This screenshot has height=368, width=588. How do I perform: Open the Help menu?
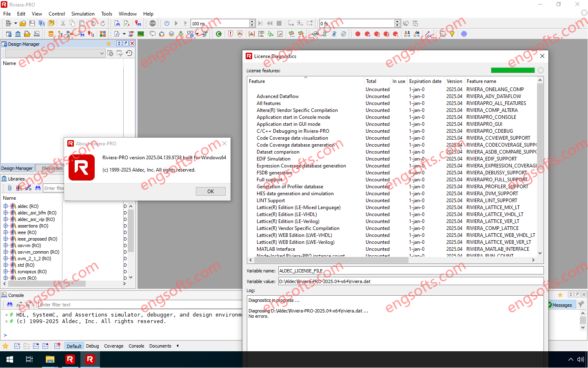click(x=148, y=13)
